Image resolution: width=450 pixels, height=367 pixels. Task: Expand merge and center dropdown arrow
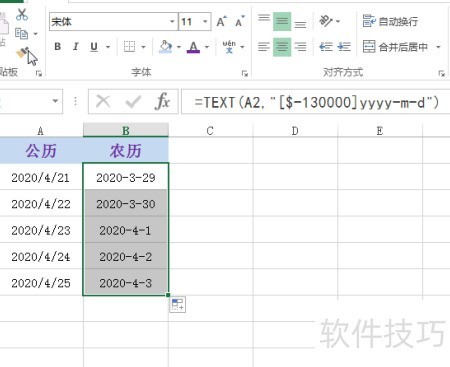pos(438,47)
